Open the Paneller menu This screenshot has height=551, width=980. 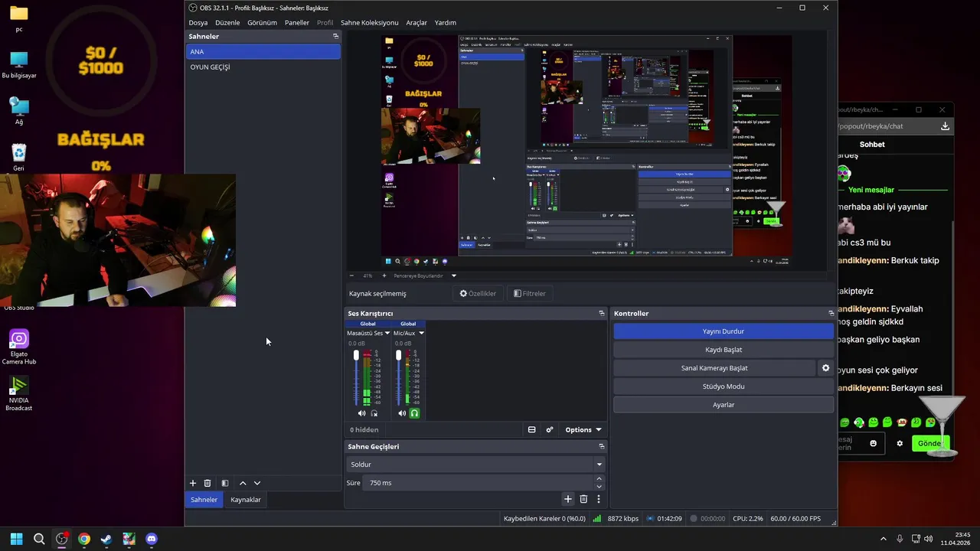(297, 23)
